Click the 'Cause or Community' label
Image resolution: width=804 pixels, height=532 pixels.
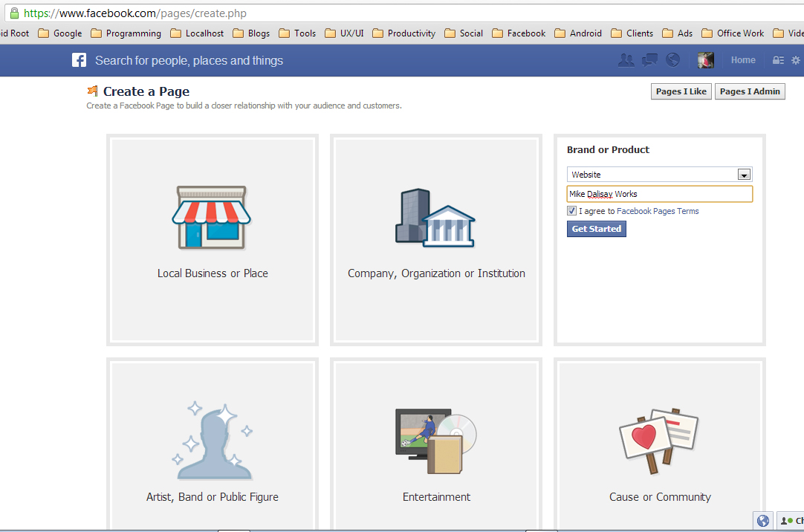tap(660, 496)
